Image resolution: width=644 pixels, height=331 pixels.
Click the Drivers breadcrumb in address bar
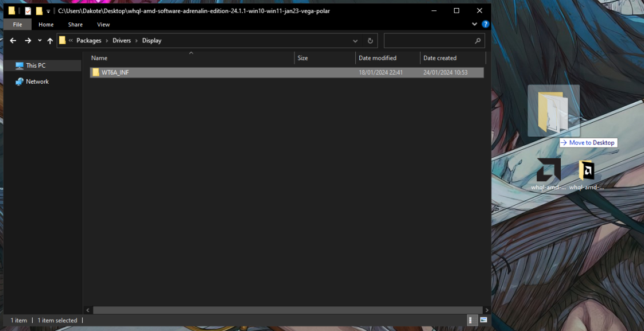(121, 41)
